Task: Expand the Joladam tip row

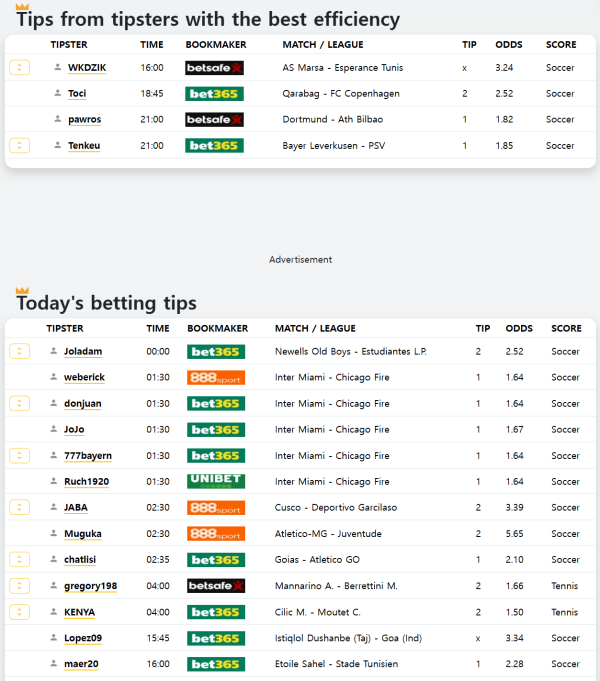Action: tap(19, 351)
